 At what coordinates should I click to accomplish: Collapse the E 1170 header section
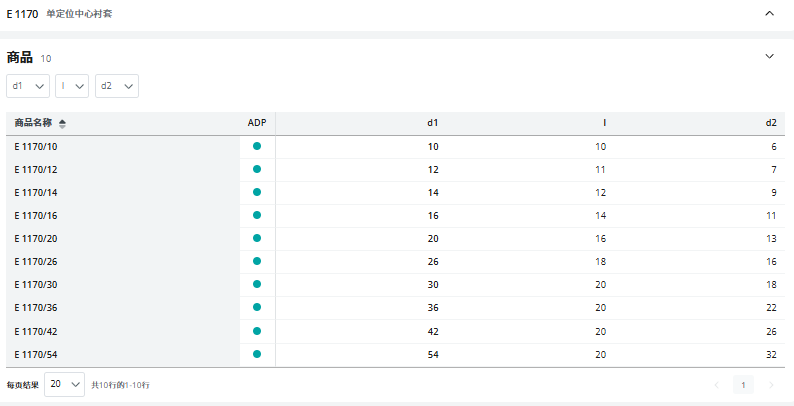(769, 14)
